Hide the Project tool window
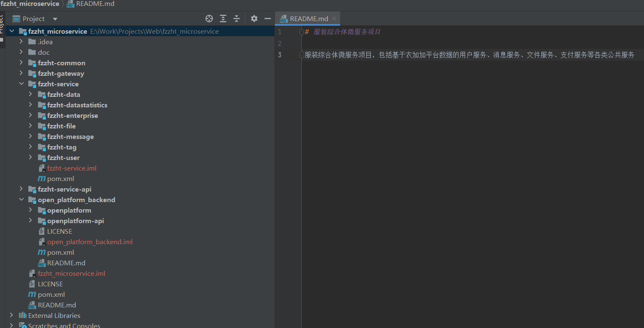The height and width of the screenshot is (328, 644). pyautogui.click(x=268, y=19)
